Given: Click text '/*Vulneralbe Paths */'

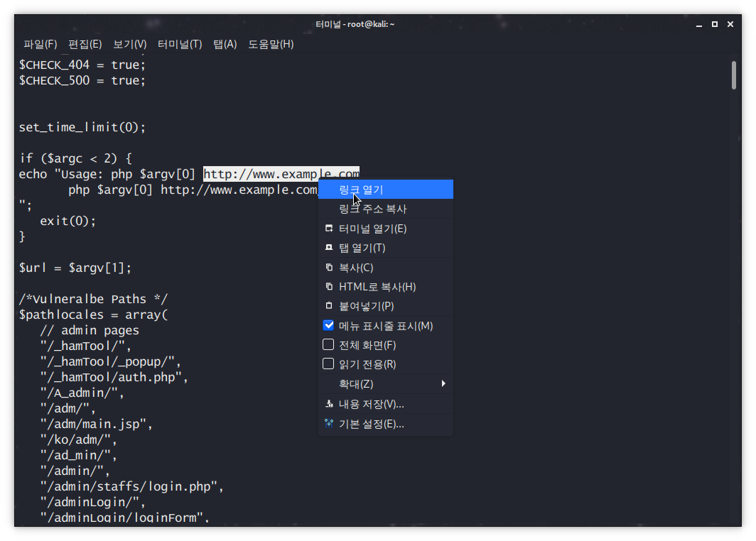Looking at the screenshot, I should (x=93, y=299).
